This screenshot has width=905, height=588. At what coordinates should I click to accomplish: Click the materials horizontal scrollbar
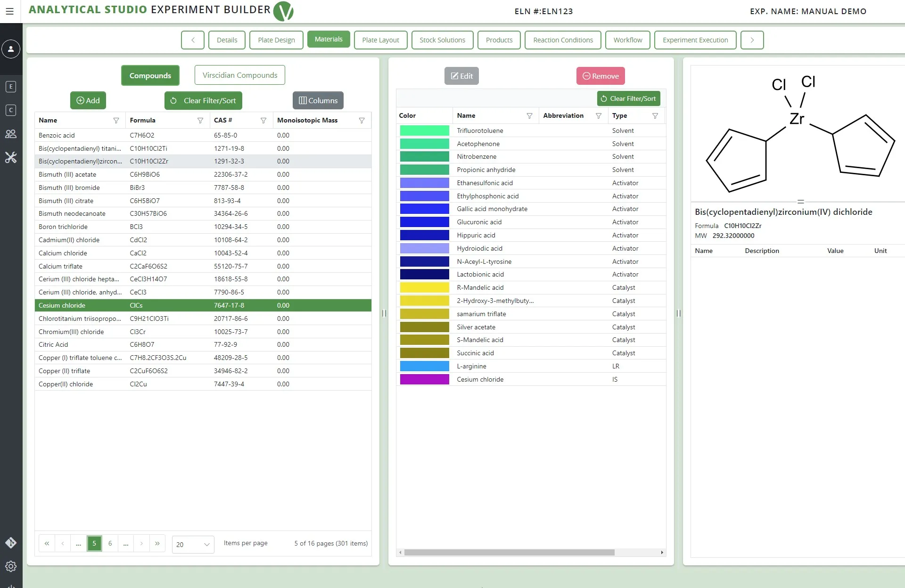[509, 552]
